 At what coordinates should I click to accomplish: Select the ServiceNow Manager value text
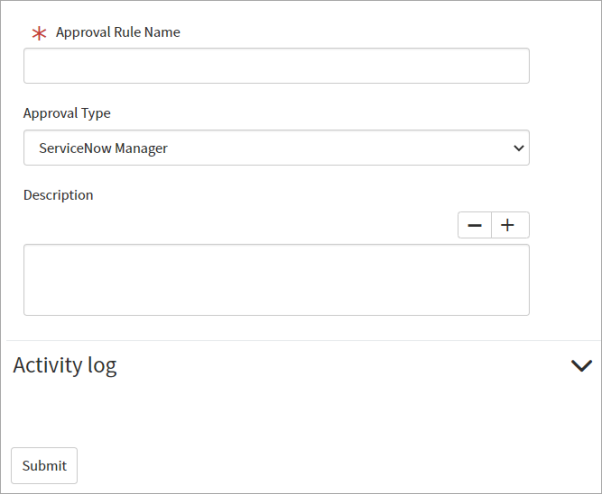[x=103, y=148]
